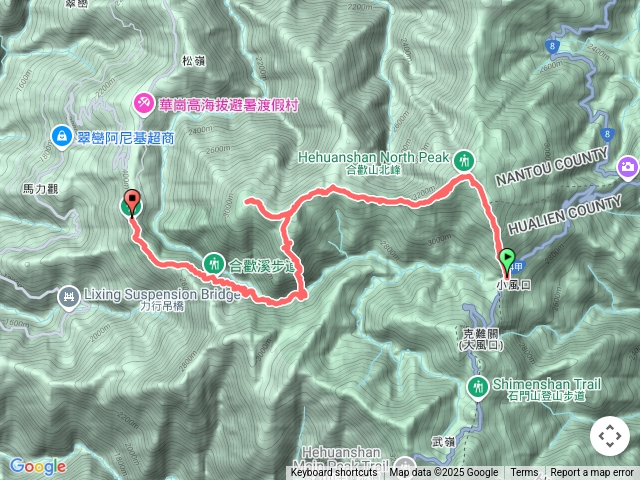Click the pink 華崗高海拔避暑渡假村 resort pin

pos(144,104)
